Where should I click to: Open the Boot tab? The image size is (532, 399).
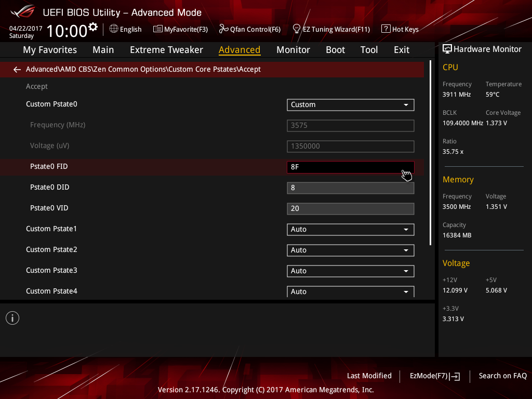click(335, 50)
